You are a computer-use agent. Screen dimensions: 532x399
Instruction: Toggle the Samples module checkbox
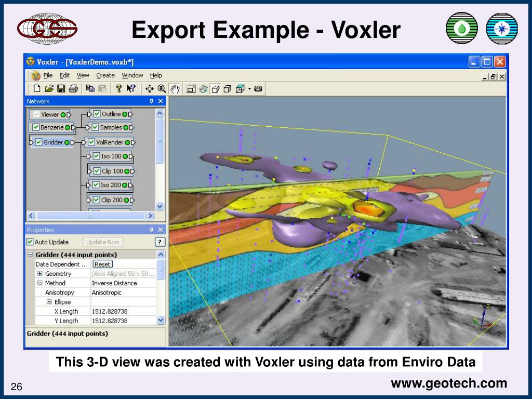coord(96,127)
